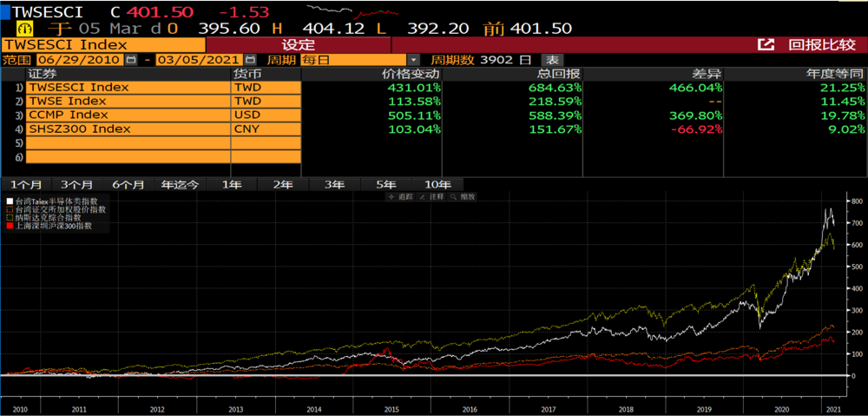The height and width of the screenshot is (416, 868).
Task: Click the empty security field row 5
Action: click(128, 143)
